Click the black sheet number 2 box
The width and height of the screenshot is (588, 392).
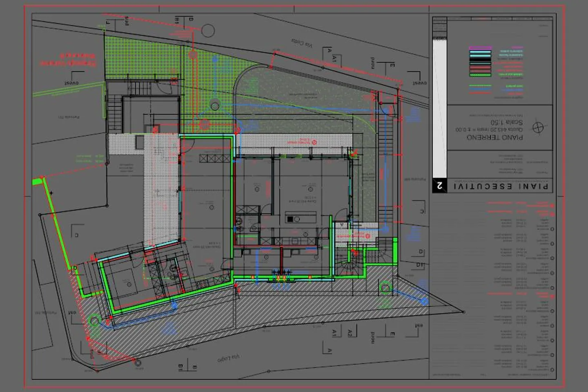(439, 186)
